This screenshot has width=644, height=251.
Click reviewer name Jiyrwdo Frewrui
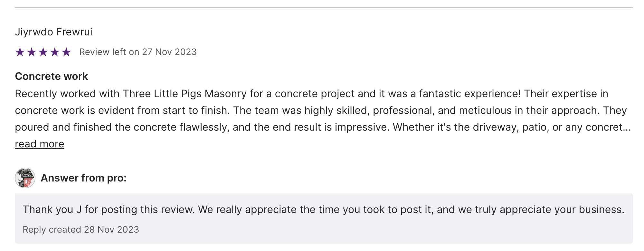54,32
